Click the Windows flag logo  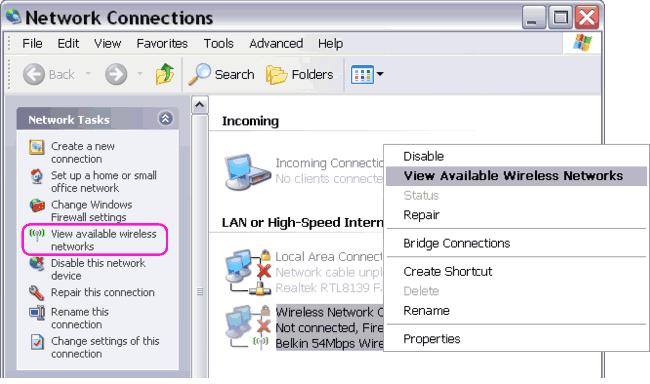click(x=582, y=42)
